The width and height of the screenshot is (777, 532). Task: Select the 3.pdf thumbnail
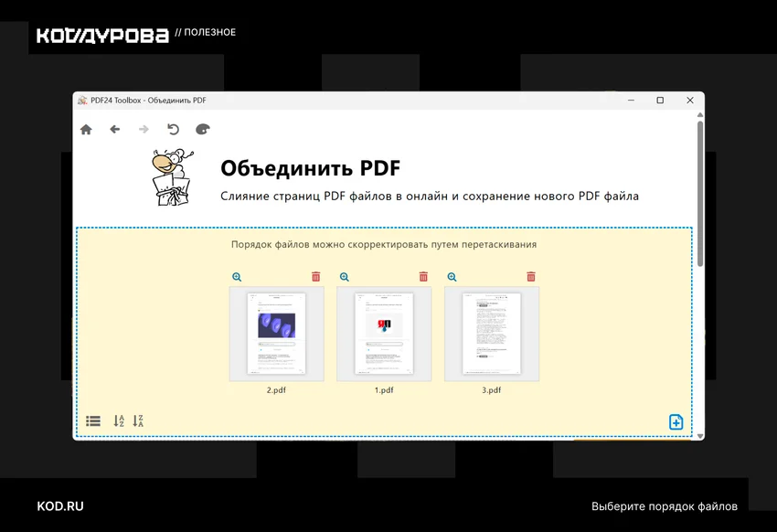[x=492, y=334]
